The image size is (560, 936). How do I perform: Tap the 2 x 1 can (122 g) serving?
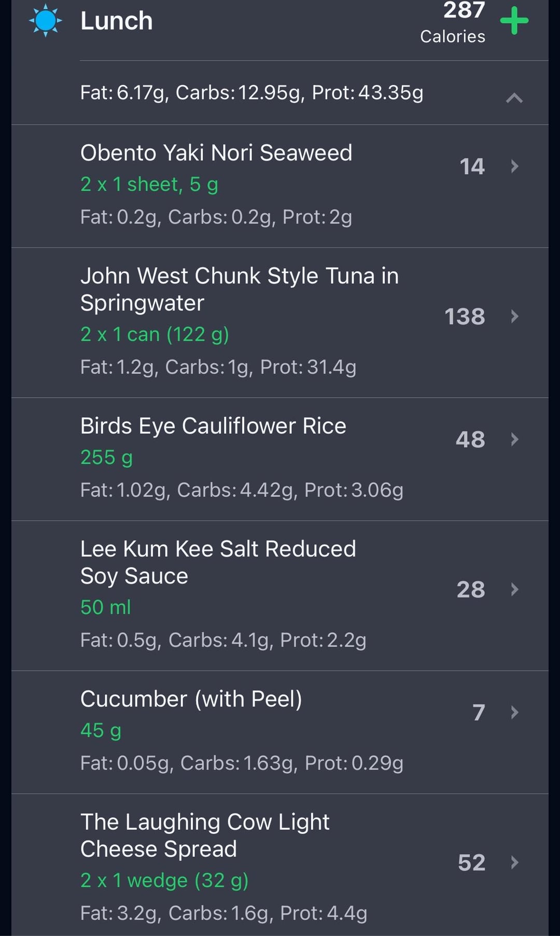click(155, 334)
